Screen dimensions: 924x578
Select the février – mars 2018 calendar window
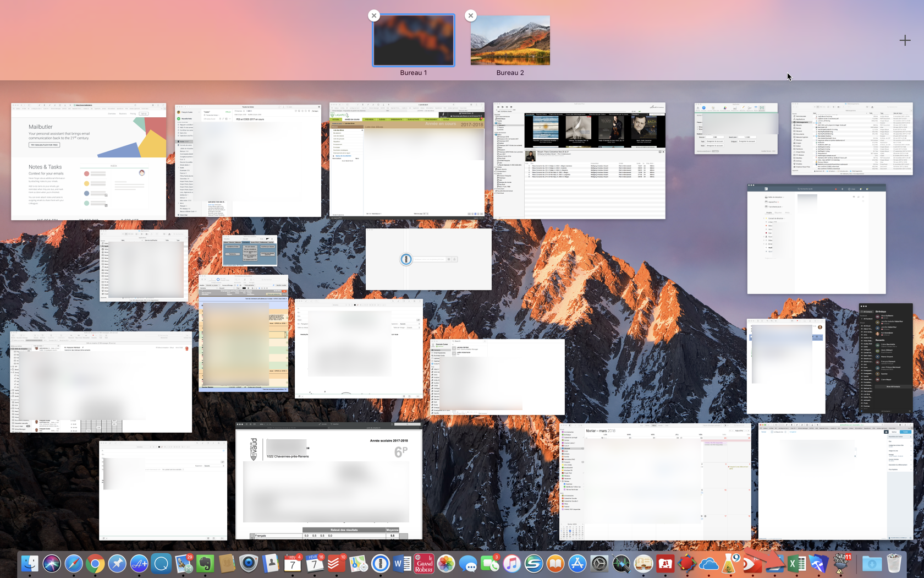(x=655, y=482)
